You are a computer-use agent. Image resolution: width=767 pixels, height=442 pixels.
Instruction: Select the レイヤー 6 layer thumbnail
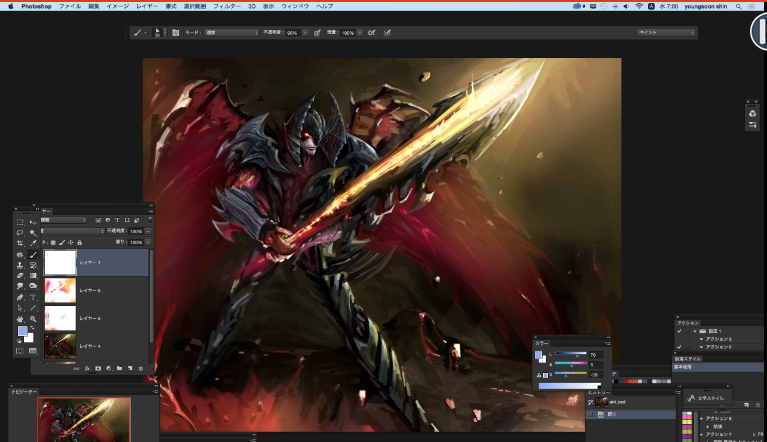61,290
